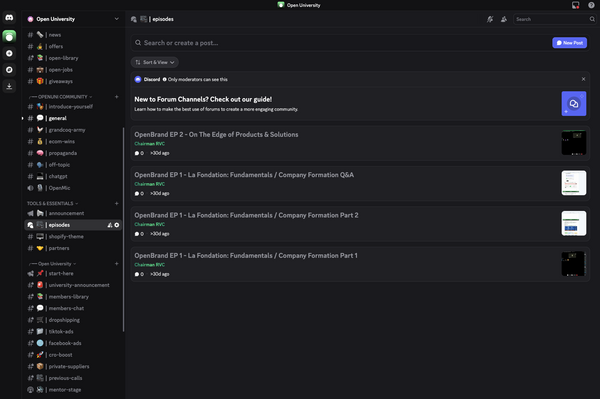600x399 pixels.
Task: Open the start-here channel
Action: [x=73, y=274]
